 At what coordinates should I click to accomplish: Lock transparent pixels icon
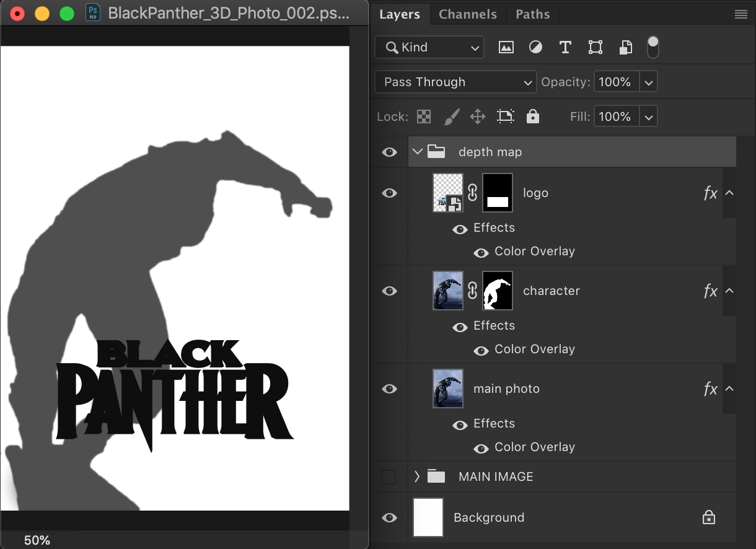pos(424,116)
